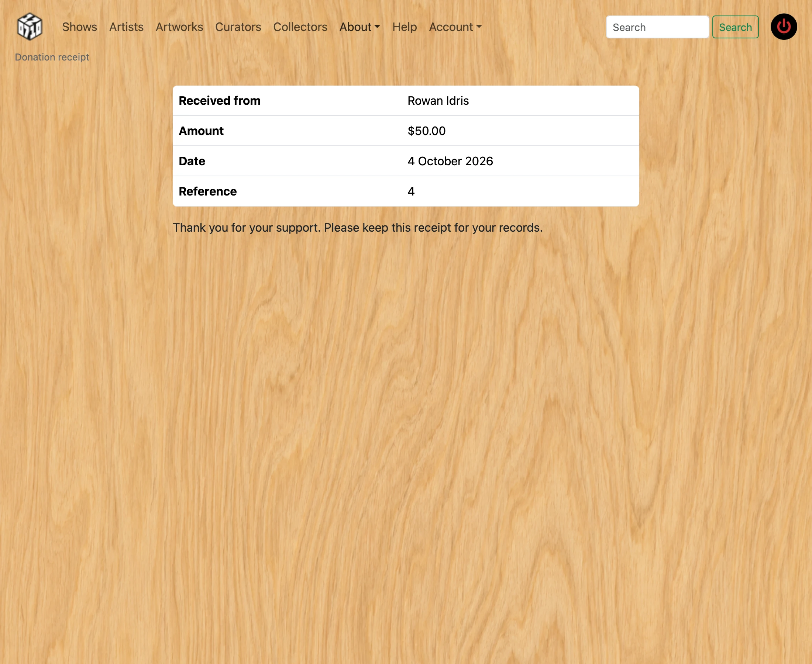812x664 pixels.
Task: Go to the Artists page
Action: pyautogui.click(x=126, y=27)
